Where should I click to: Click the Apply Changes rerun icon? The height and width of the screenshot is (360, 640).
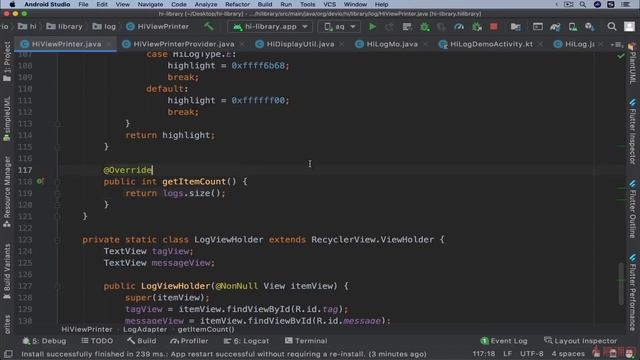coord(389,27)
